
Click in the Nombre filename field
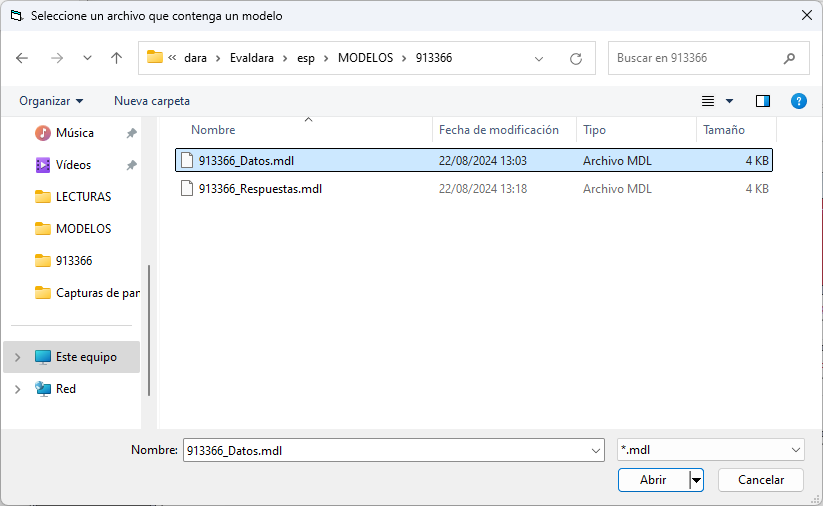[x=386, y=450]
